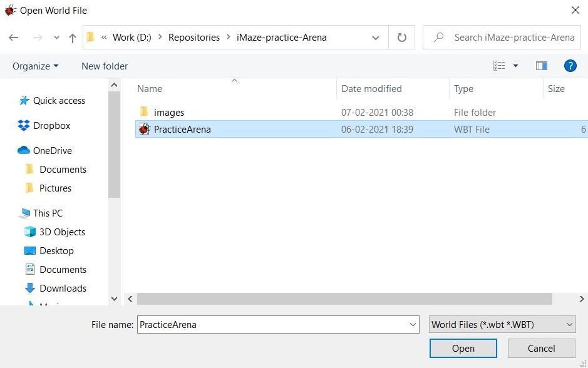Click the File folder type cell
Image resolution: width=588 pixels, height=368 pixels.
pyautogui.click(x=475, y=113)
